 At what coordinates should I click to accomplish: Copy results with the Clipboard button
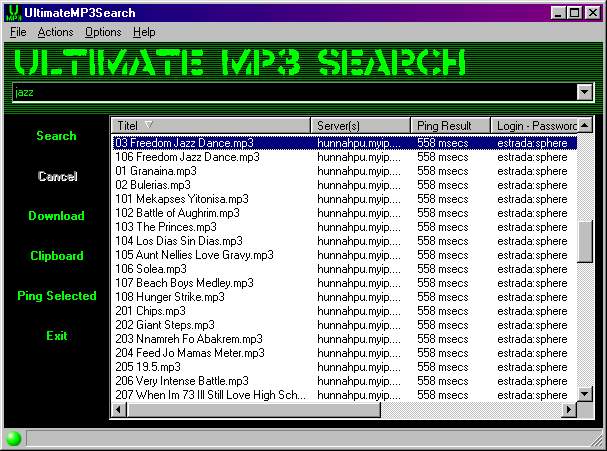[x=56, y=256]
